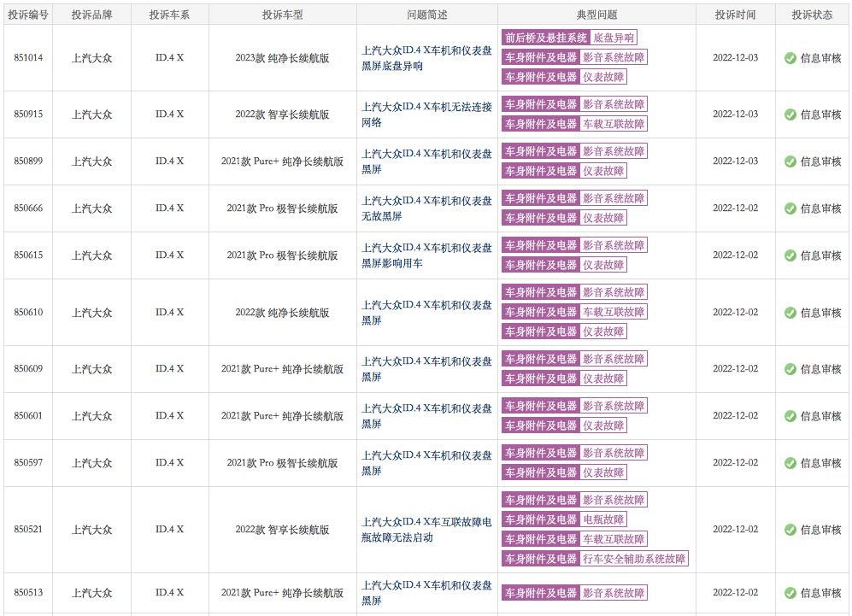Click the 投诉编号 column header
Viewport: 852px width, 616px height.
tap(28, 15)
